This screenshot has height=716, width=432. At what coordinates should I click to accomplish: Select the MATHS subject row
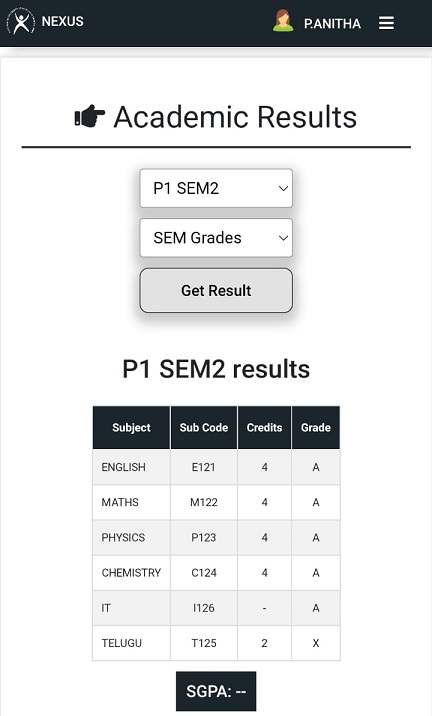point(216,502)
